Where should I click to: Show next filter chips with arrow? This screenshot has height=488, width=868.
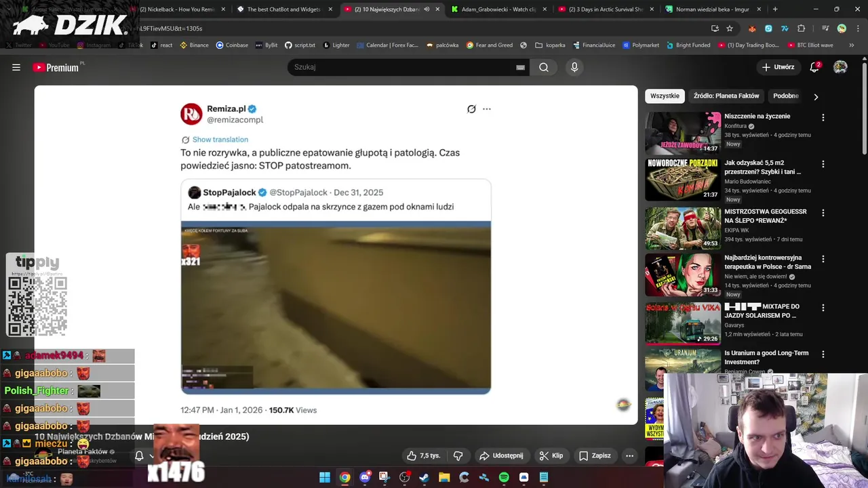pyautogui.click(x=816, y=96)
